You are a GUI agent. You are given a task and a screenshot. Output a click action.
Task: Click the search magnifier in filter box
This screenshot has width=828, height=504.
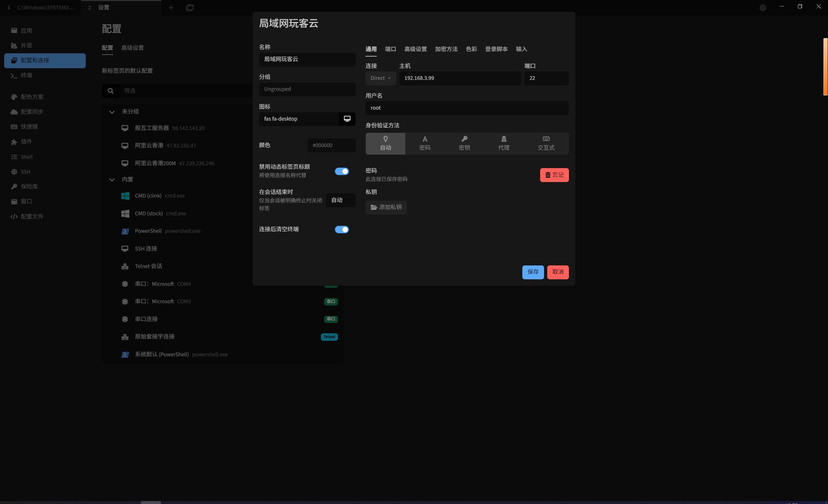111,91
